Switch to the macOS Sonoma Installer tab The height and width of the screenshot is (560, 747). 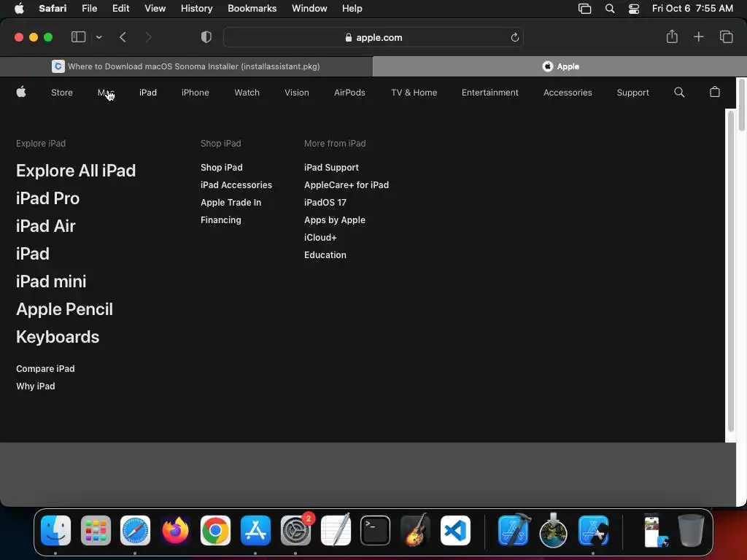point(186,66)
